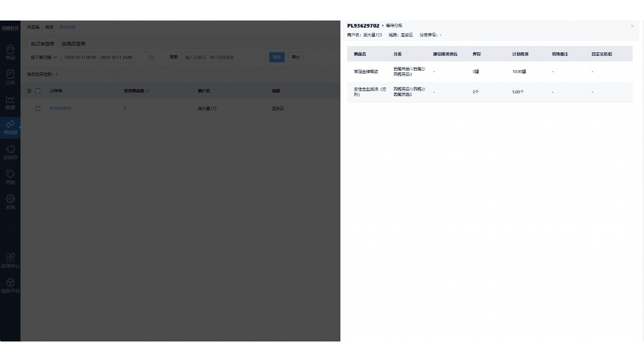Click the PL93629702 drawer title

[x=363, y=26]
